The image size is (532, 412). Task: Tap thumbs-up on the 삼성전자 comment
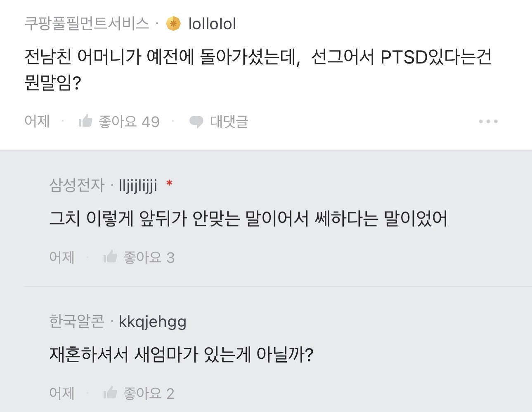point(110,257)
